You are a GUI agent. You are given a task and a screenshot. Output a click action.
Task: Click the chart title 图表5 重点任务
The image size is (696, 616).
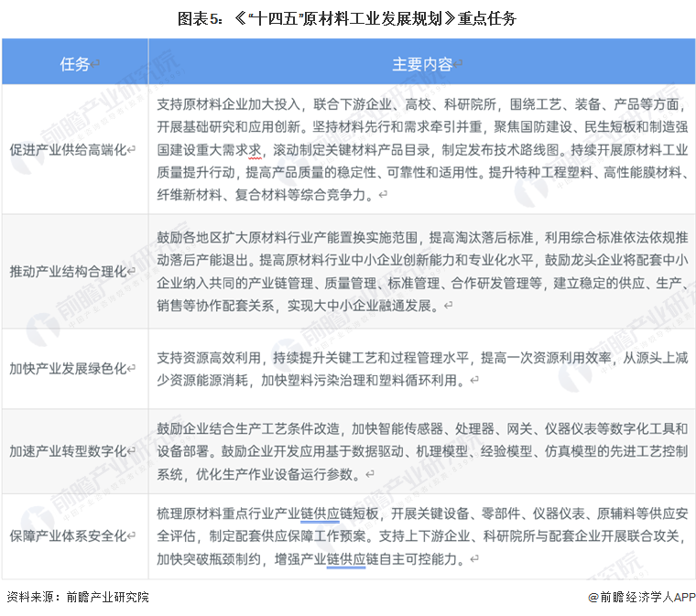point(347,18)
